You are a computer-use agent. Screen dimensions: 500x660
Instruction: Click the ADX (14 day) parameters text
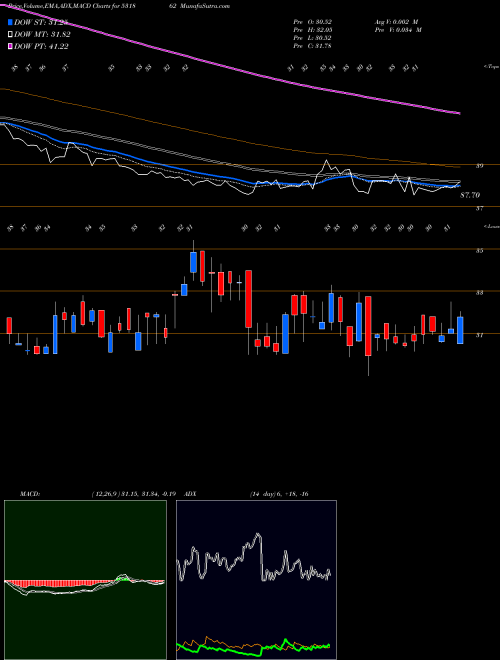280,493
